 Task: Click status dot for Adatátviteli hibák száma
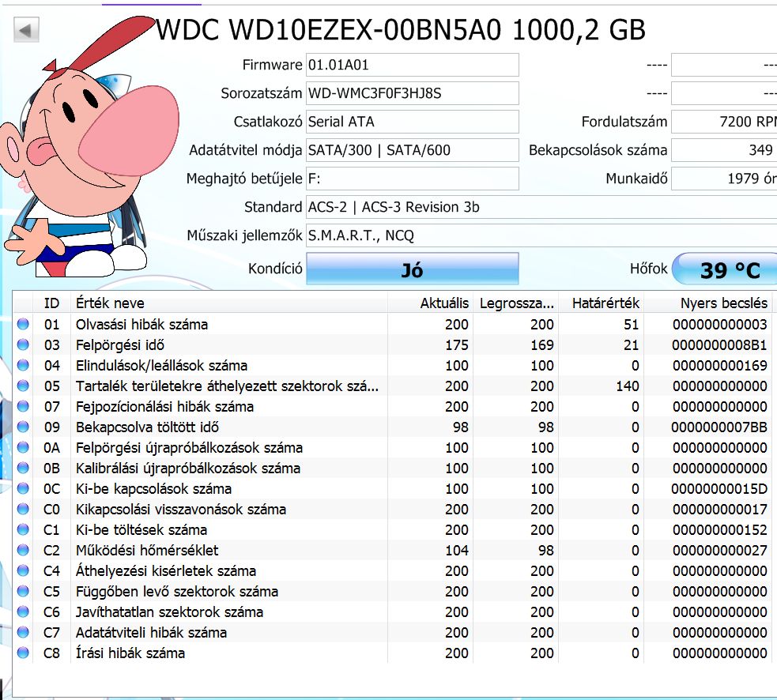tap(23, 632)
